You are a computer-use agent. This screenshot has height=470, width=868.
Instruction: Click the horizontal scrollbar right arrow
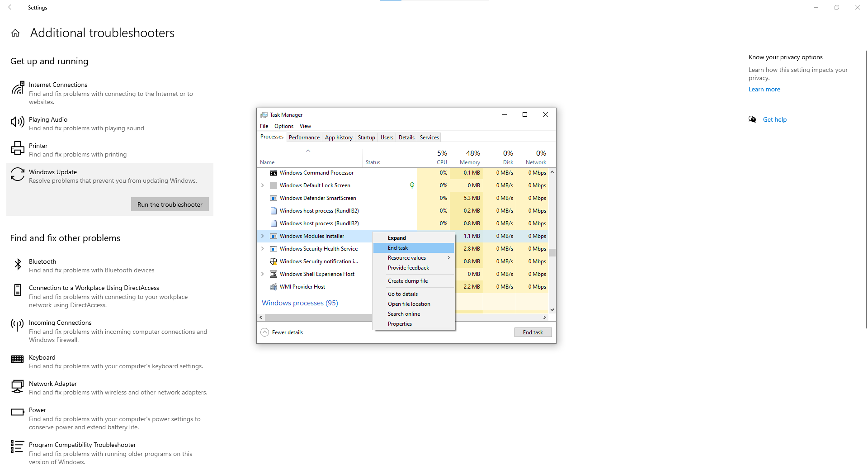pos(544,318)
